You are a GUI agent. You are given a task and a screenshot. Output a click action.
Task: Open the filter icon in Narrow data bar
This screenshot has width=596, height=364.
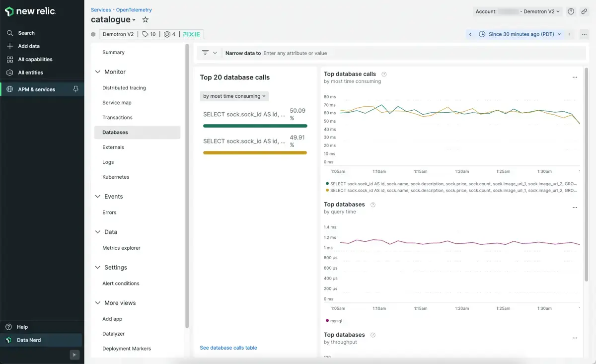(x=205, y=53)
